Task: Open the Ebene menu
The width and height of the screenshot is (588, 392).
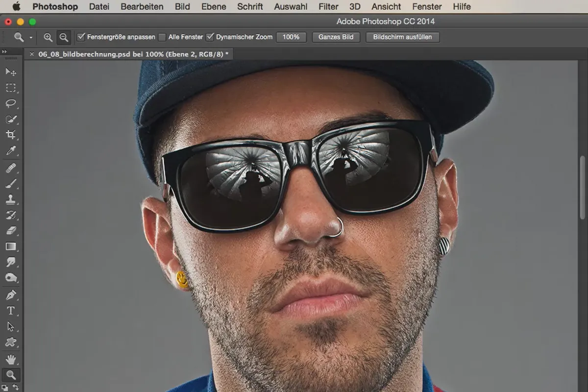Action: (x=214, y=7)
